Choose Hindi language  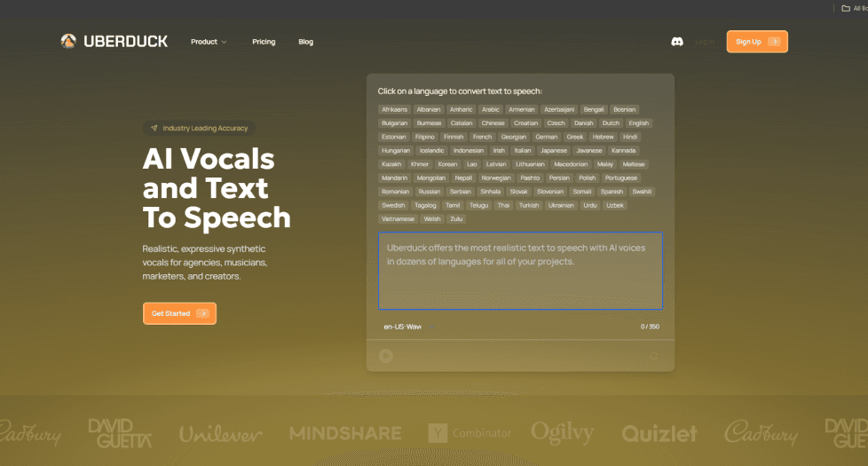click(630, 137)
